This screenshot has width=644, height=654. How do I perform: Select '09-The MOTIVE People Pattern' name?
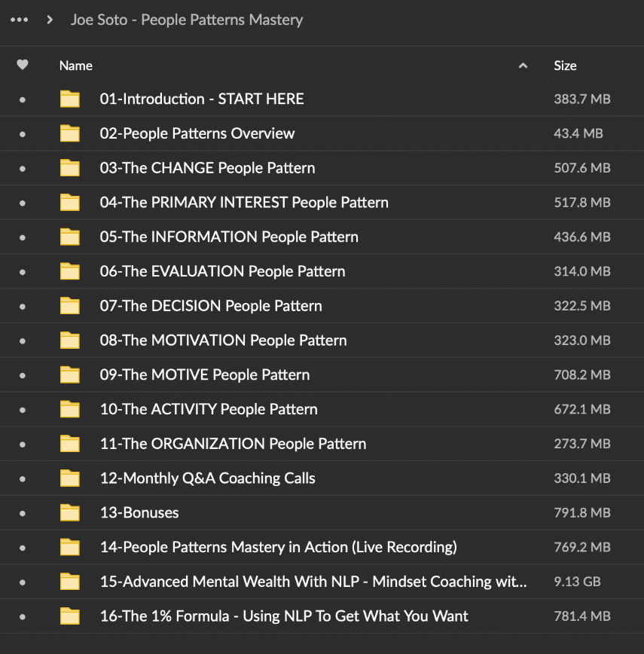[x=205, y=374]
